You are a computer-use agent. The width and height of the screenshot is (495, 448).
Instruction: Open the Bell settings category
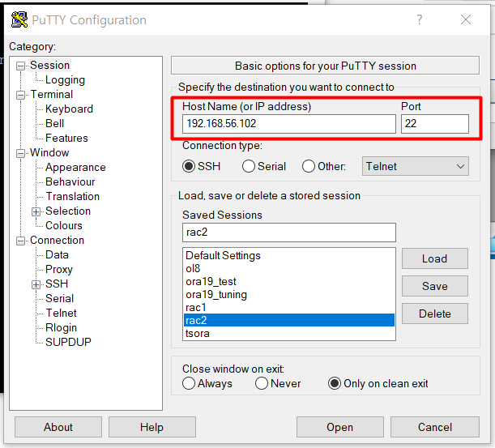point(54,123)
